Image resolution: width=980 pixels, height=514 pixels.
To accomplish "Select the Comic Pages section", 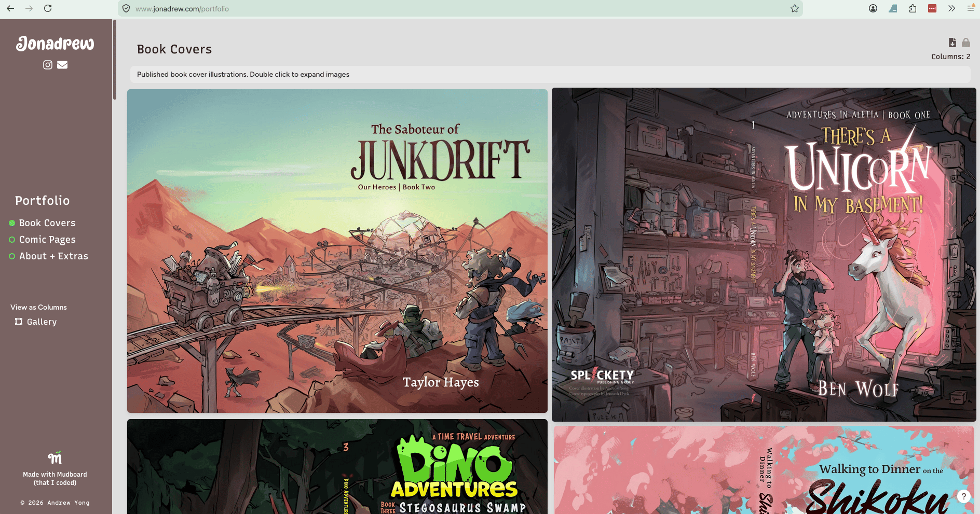I will tap(47, 240).
